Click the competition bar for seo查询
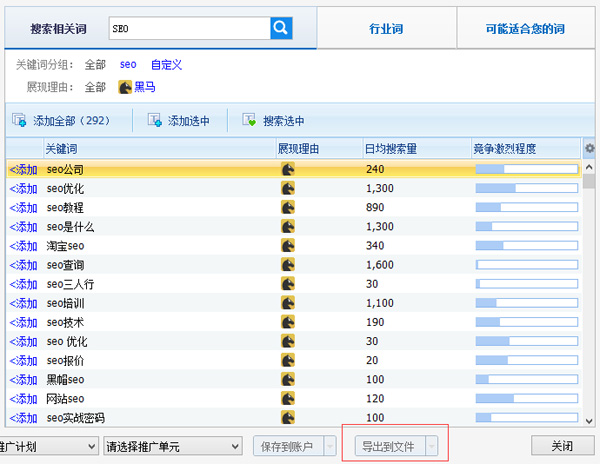The height and width of the screenshot is (464, 600). coord(526,265)
